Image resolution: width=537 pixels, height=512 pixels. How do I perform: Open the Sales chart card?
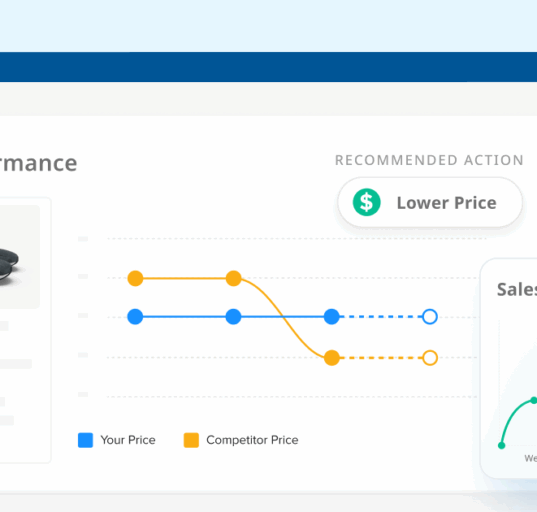click(509, 368)
